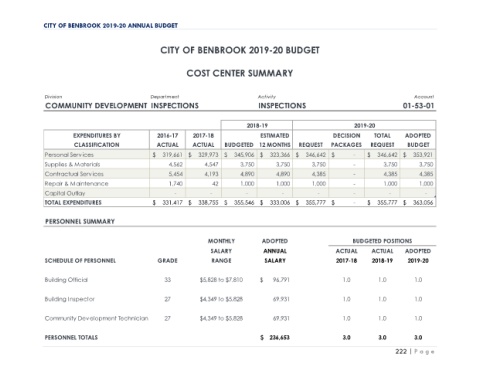Select the 'DECISION PACKAGES' column header
This screenshot has height=371, width=480.
click(346, 140)
